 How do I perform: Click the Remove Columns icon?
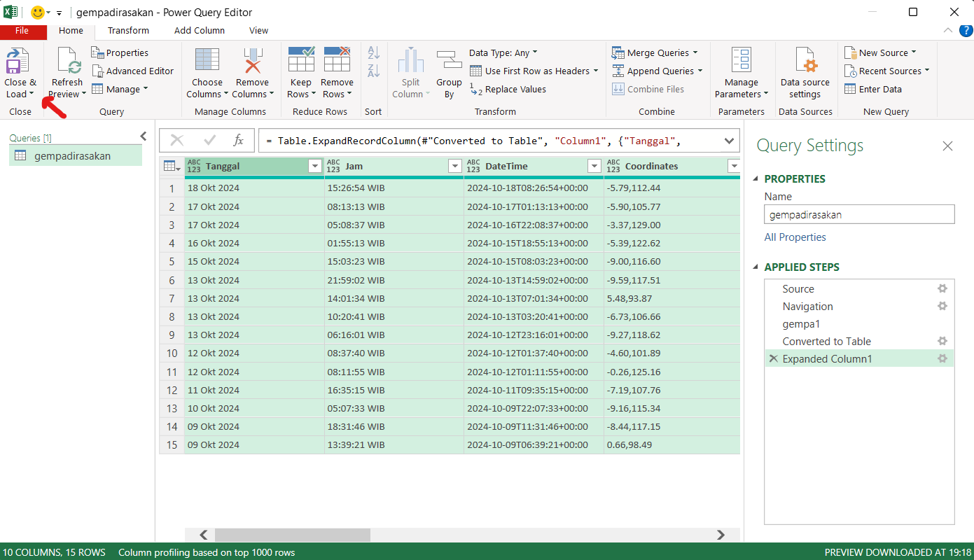tap(252, 60)
